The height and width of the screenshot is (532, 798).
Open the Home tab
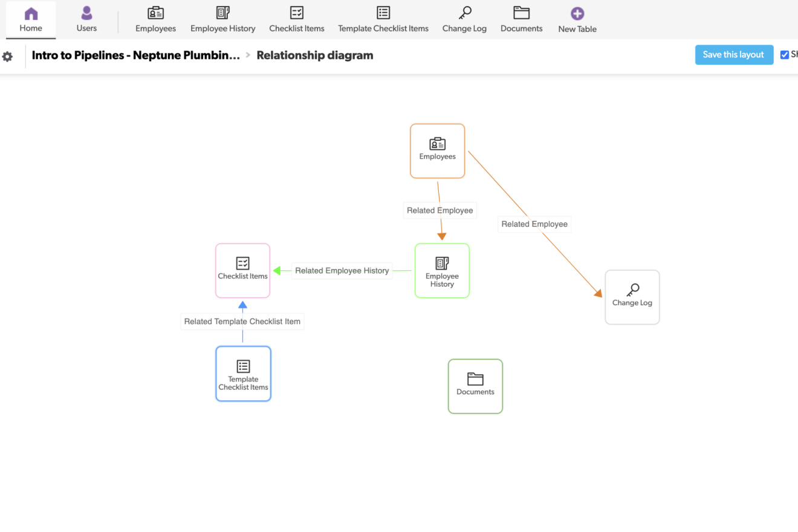(x=31, y=19)
